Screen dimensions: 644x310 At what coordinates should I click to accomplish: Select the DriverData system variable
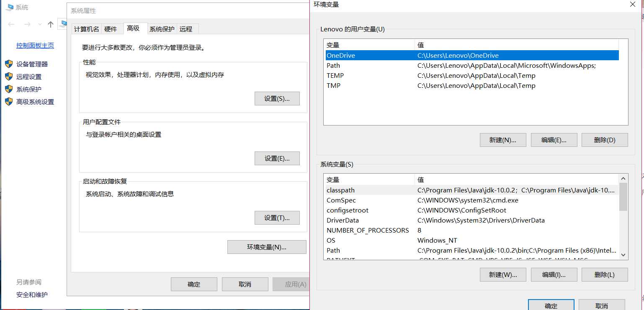pyautogui.click(x=472, y=220)
